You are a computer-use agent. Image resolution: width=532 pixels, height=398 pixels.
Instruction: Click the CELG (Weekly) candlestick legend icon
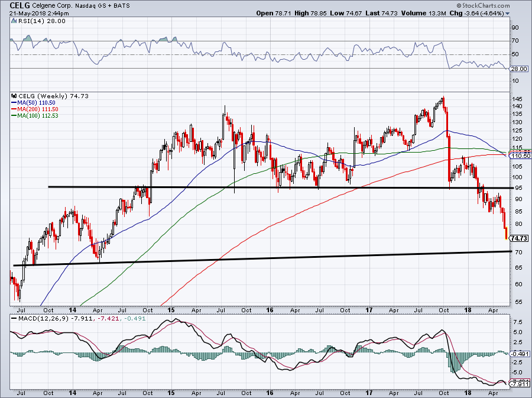click(x=14, y=96)
